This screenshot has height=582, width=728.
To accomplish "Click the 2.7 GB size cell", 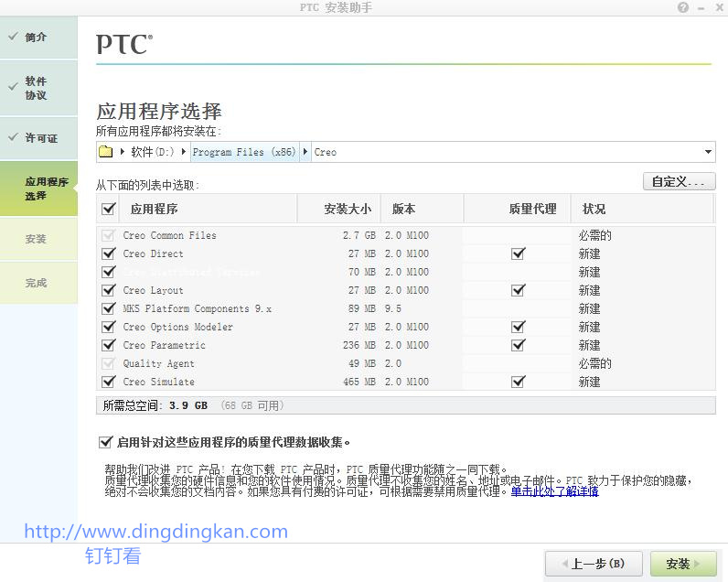I will pyautogui.click(x=359, y=235).
